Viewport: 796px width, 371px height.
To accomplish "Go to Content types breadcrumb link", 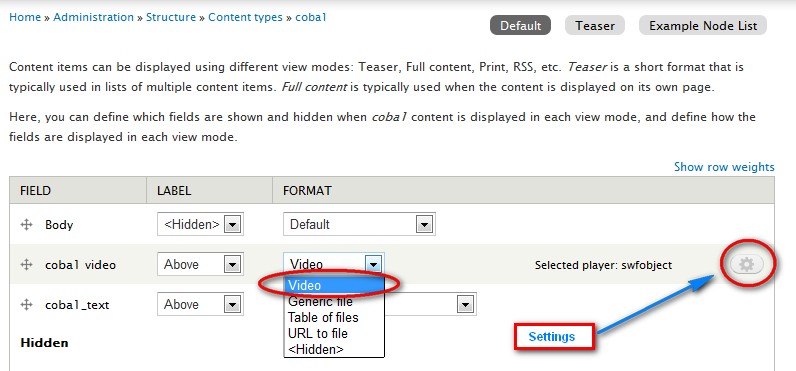I will (245, 17).
